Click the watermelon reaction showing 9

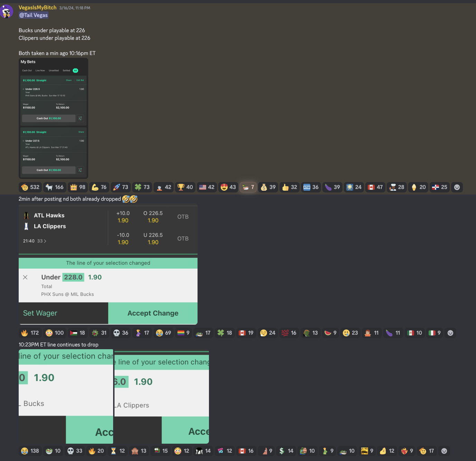(331, 333)
